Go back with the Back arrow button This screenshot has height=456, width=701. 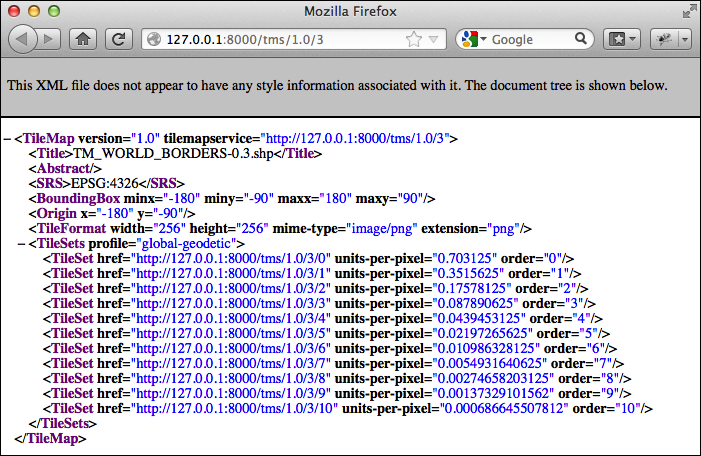22,39
